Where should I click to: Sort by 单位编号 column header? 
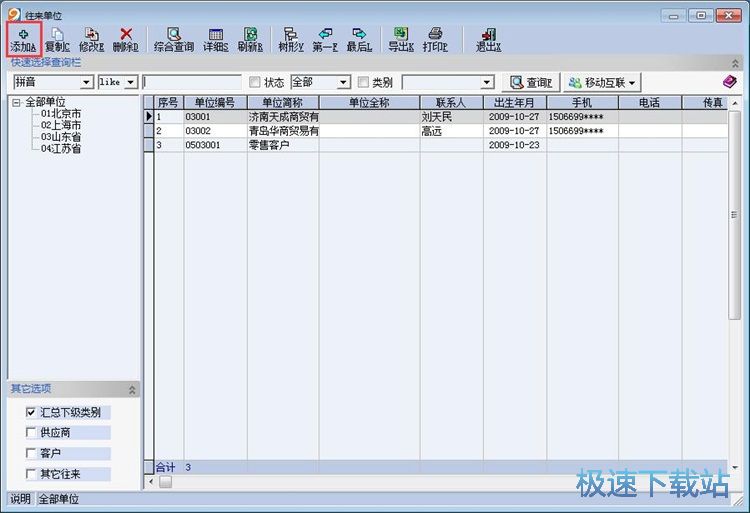(x=215, y=102)
